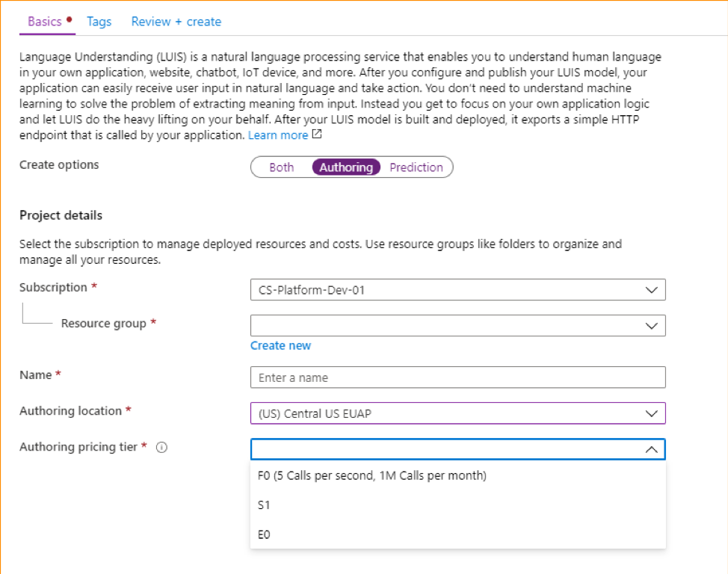Switch to the Basics tab
The height and width of the screenshot is (574, 728).
coord(45,22)
